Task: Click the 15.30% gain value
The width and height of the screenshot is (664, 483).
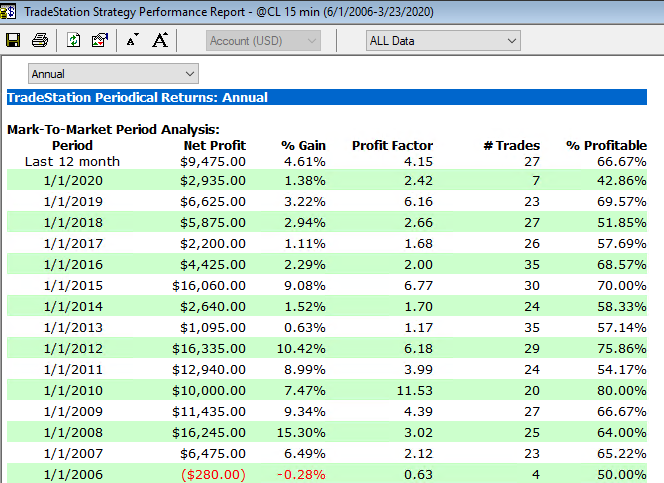Action: pos(302,433)
